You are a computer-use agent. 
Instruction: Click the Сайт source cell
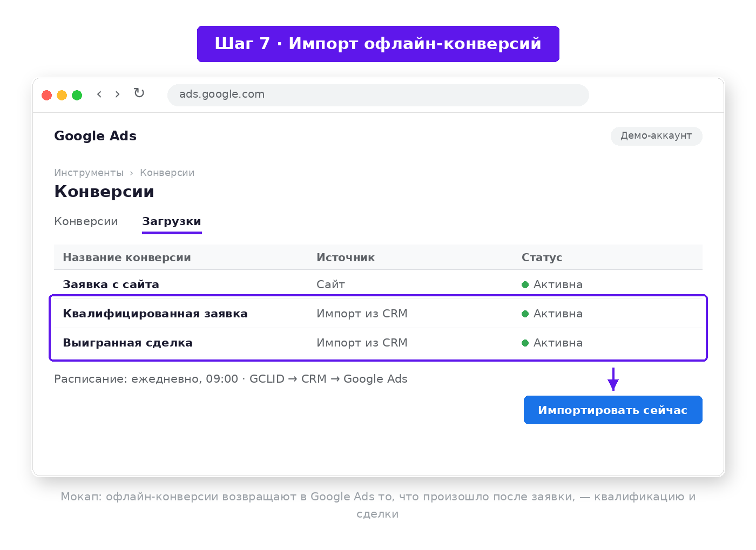[330, 284]
